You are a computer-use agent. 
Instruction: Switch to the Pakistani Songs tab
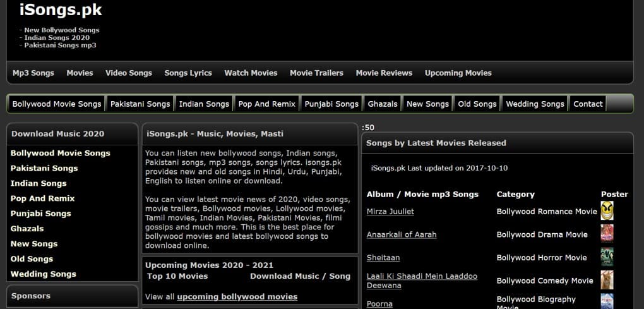(x=140, y=104)
